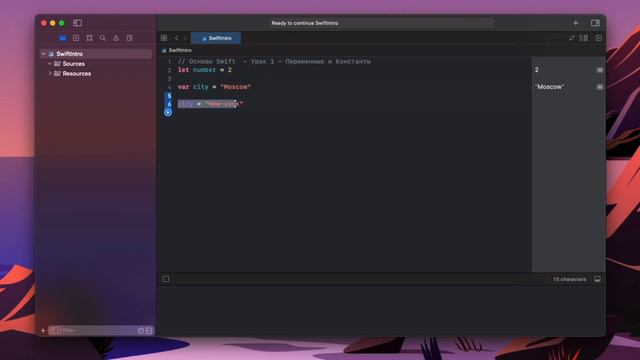Toggle the inspectors panel on the right
Image resolution: width=640 pixels, height=360 pixels.
[596, 23]
